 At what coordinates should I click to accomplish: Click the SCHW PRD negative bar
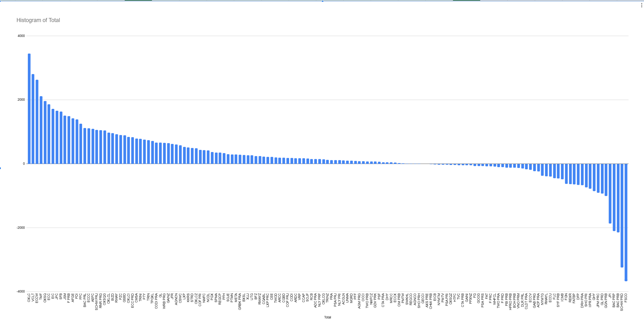click(x=622, y=215)
